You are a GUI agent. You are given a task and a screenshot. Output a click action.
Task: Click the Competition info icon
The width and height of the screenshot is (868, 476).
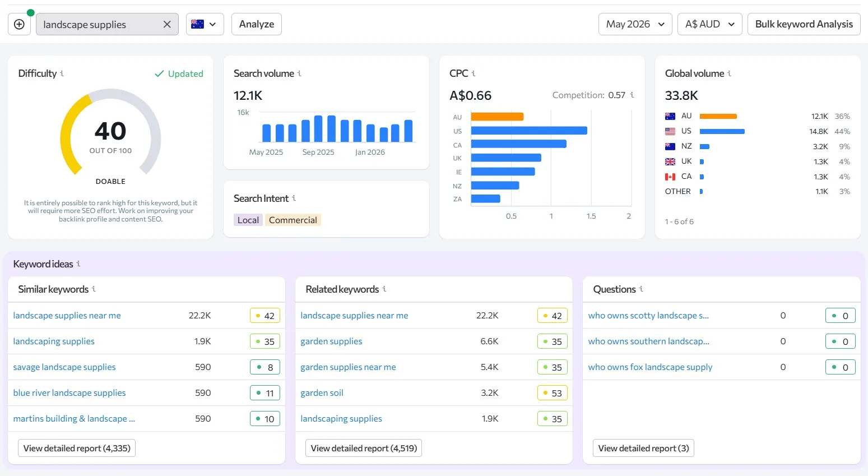coord(632,95)
